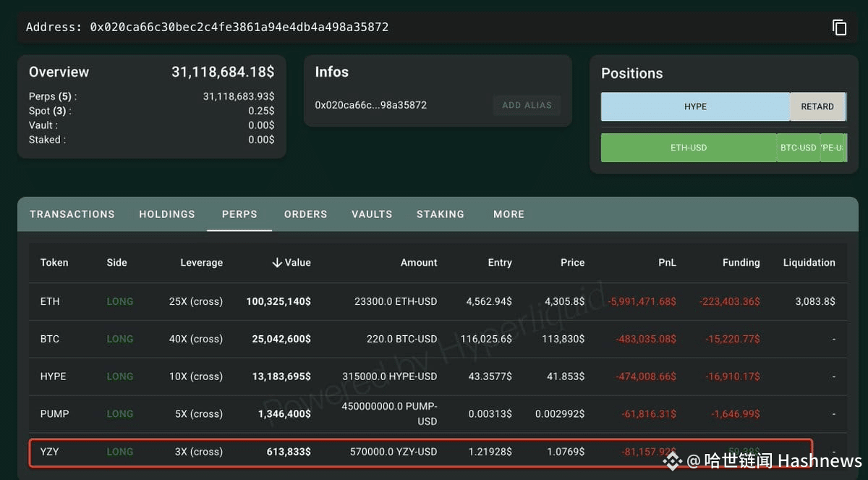Open the STAKING tab

pos(441,214)
